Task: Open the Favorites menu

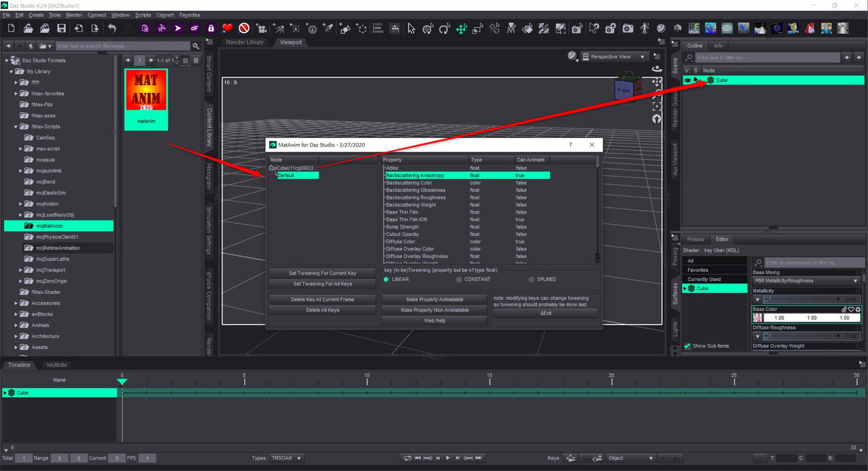Action: pyautogui.click(x=190, y=15)
